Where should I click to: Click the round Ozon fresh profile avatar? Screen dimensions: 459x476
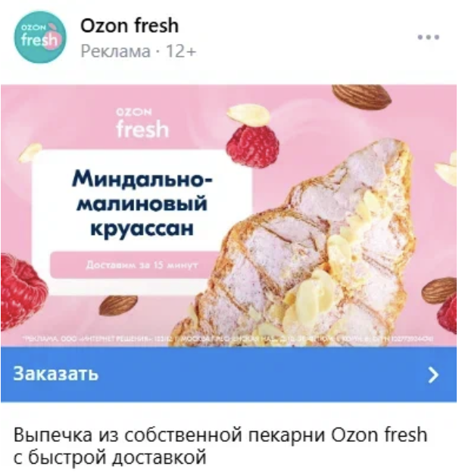pos(39,37)
